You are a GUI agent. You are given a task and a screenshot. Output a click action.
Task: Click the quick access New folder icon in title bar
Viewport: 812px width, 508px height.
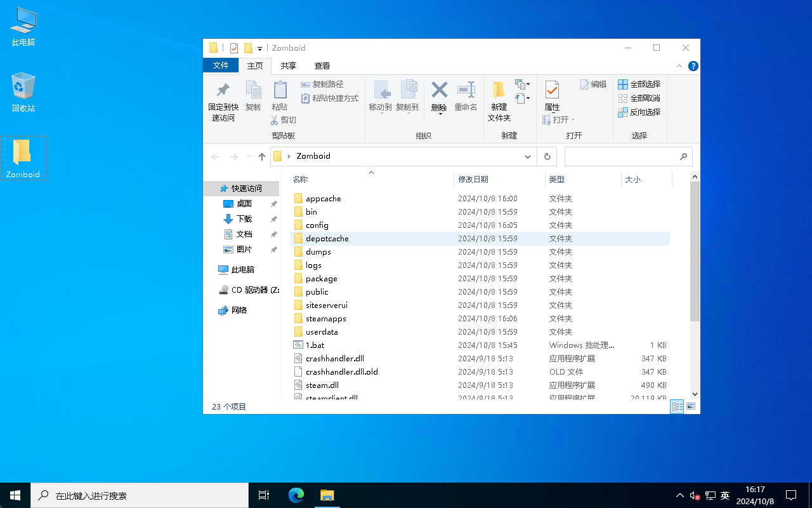coord(248,48)
